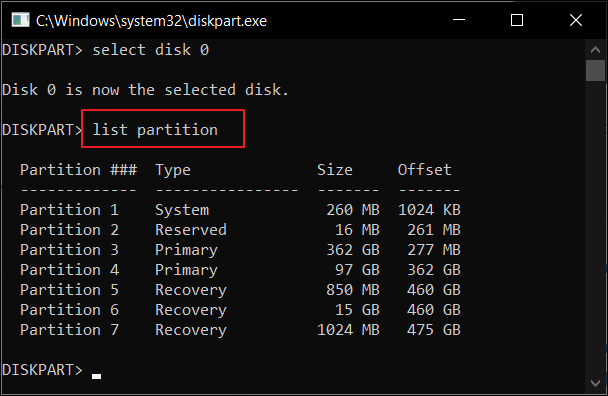The width and height of the screenshot is (608, 396).
Task: Click 'Partition 6' row label
Action: pyautogui.click(x=69, y=310)
